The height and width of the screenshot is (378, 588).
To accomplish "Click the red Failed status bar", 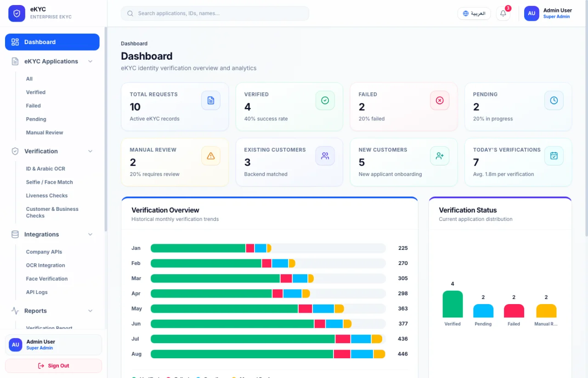I will 514,311.
